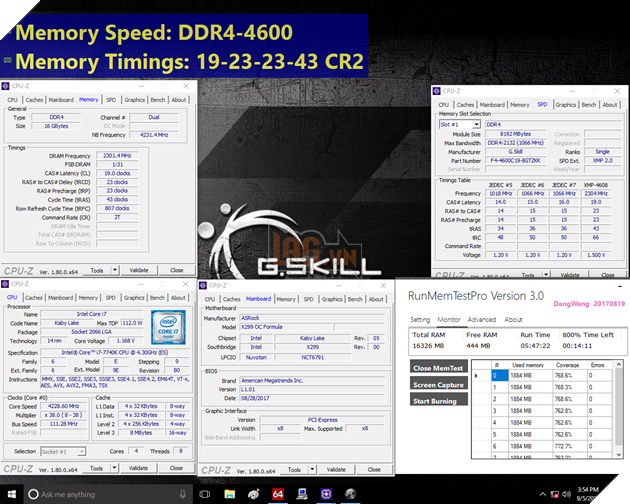Viewport: 630px width, 504px height.
Task: Open Mainboard tab in SPD CPU-Z window
Action: pyautogui.click(x=492, y=104)
